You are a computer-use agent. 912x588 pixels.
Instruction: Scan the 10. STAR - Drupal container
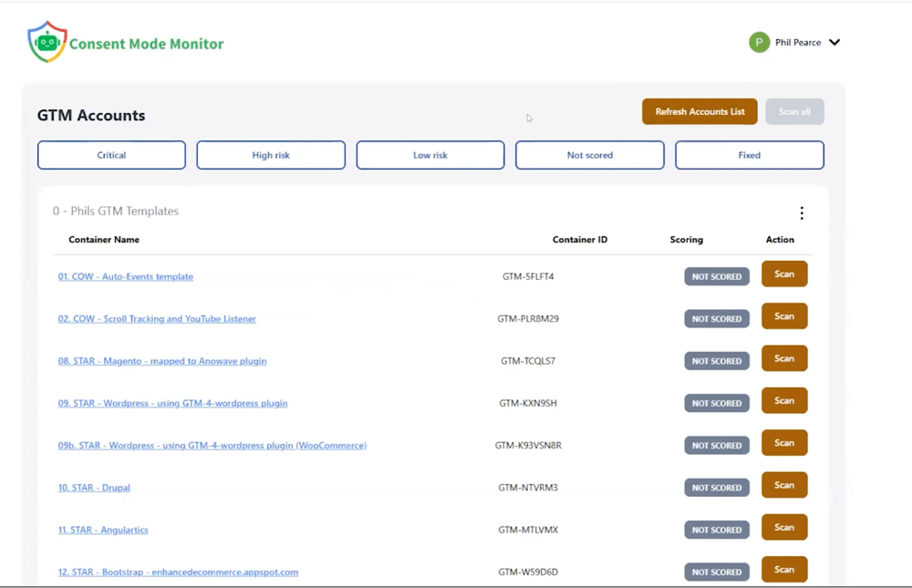tap(783, 485)
